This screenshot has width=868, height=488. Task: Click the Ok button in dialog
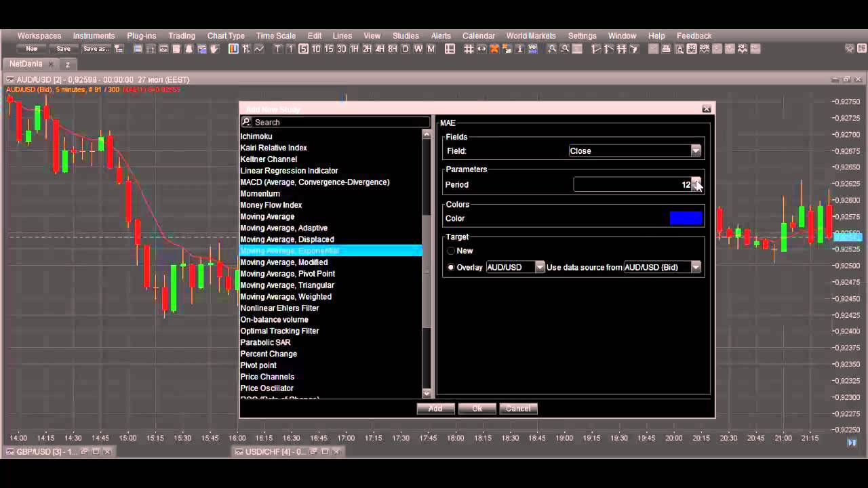477,409
